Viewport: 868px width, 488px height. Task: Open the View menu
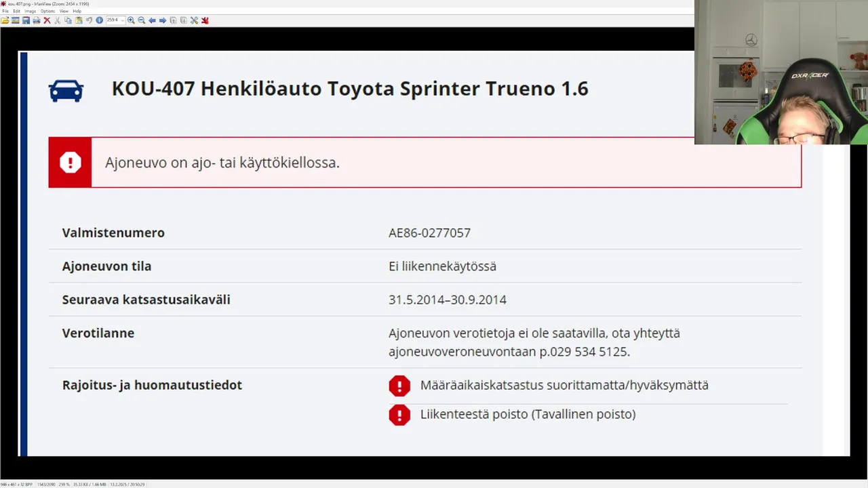tap(64, 11)
